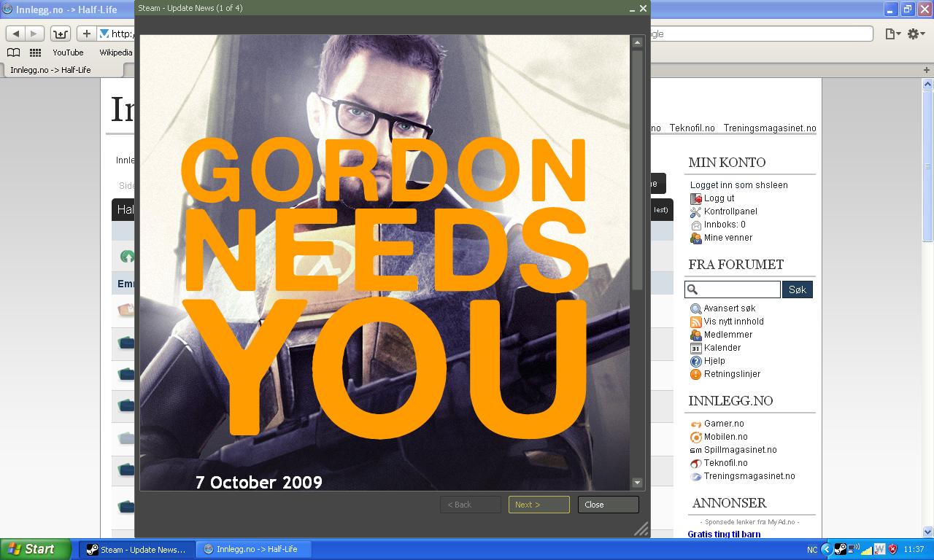
Task: Open Spillmagasinet.no in sidebar list
Action: tap(740, 450)
